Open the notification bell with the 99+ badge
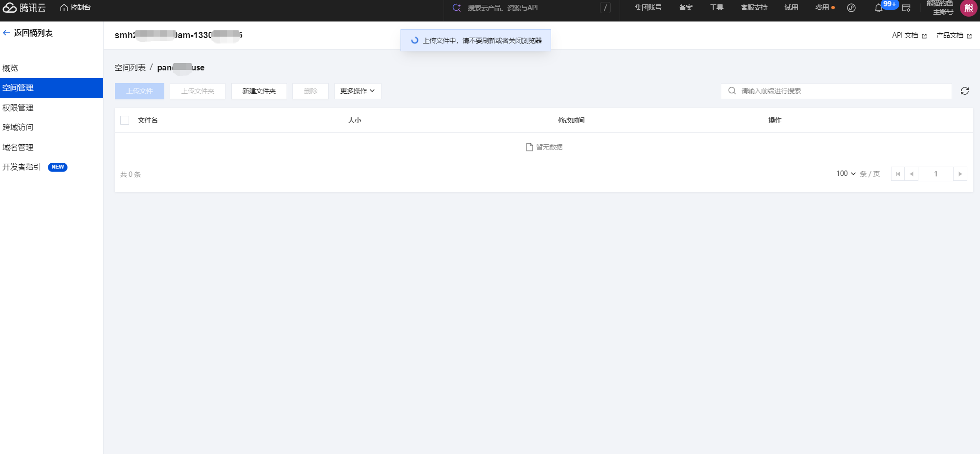 879,8
